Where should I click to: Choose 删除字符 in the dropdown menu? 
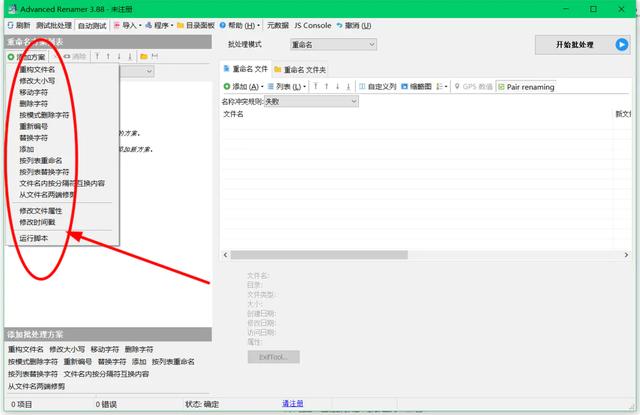[33, 104]
